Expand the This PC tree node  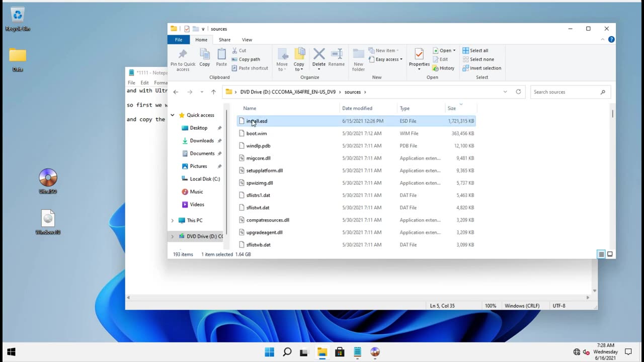click(173, 220)
